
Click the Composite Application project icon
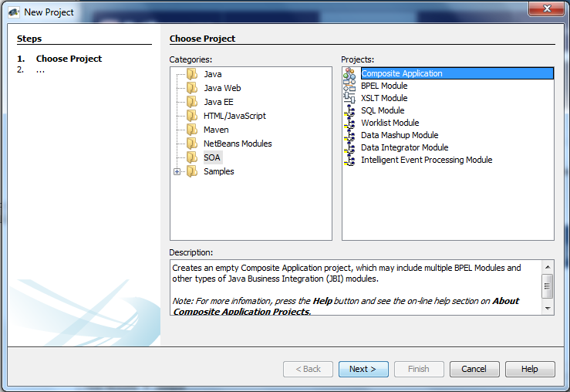(349, 73)
